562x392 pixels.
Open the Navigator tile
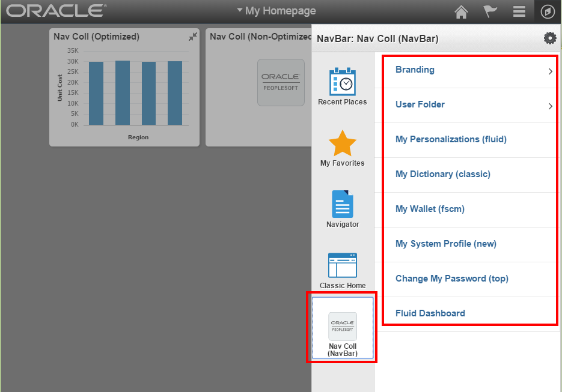tap(342, 209)
